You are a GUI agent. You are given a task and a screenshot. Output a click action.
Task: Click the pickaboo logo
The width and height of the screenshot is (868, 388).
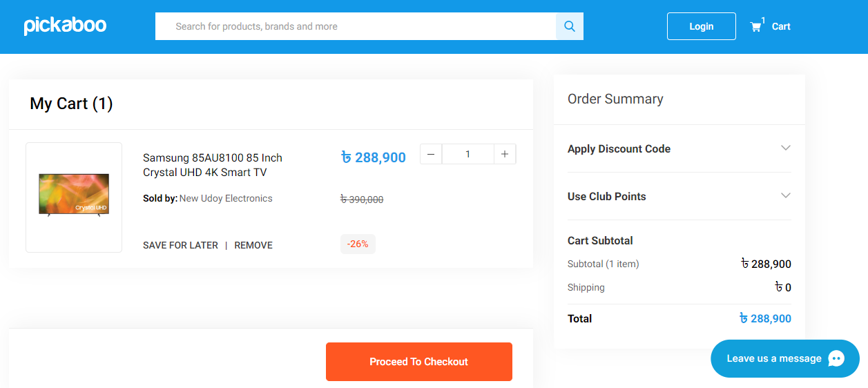coord(65,26)
